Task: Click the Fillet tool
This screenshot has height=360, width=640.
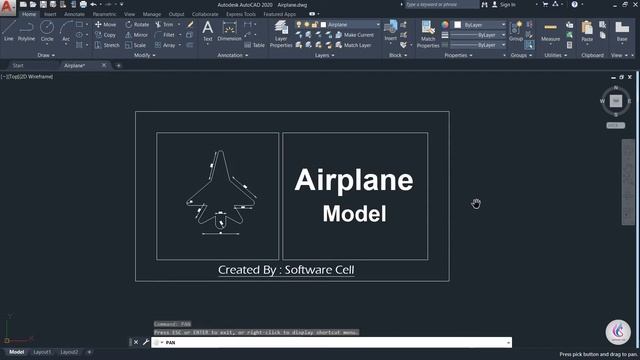Action: coord(165,35)
